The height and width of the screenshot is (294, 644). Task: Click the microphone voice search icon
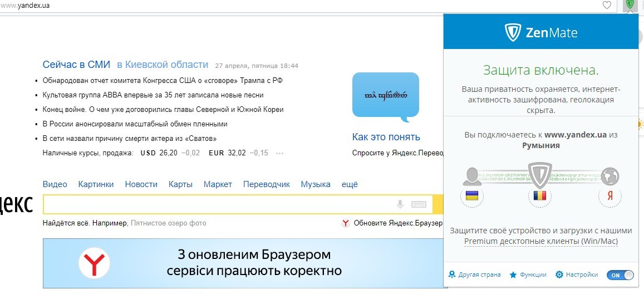pos(400,204)
